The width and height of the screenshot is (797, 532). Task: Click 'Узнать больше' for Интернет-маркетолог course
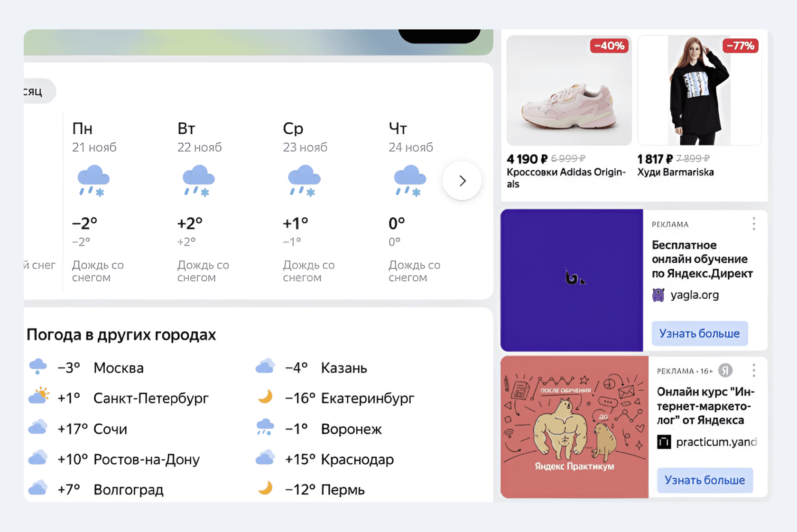click(x=705, y=480)
